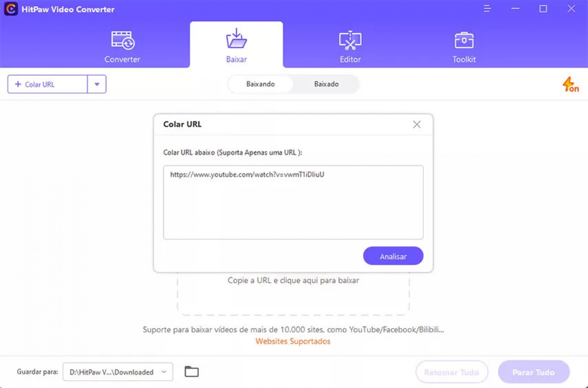
Task: Click inside the URL text box
Action: click(x=293, y=202)
